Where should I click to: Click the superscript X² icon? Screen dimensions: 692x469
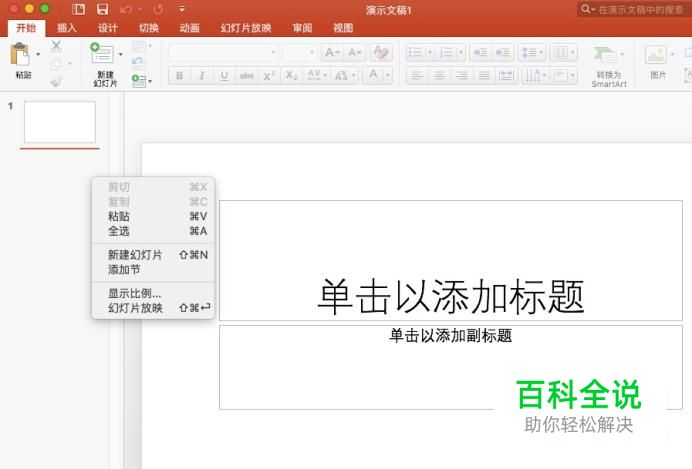pyautogui.click(x=269, y=76)
